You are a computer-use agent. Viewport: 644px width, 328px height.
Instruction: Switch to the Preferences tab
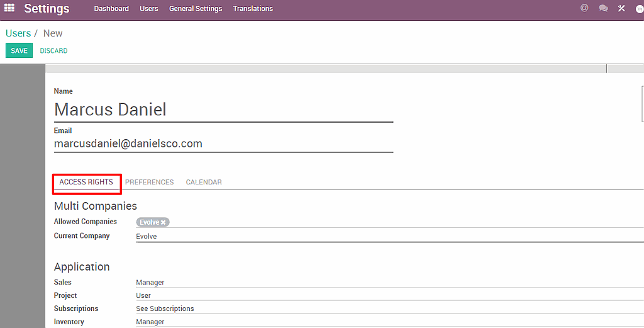[x=149, y=182]
